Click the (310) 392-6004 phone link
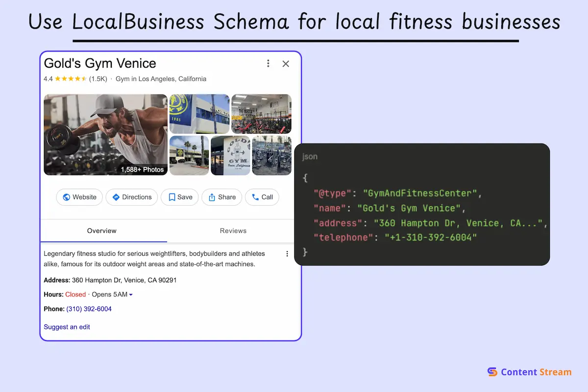 (89, 309)
